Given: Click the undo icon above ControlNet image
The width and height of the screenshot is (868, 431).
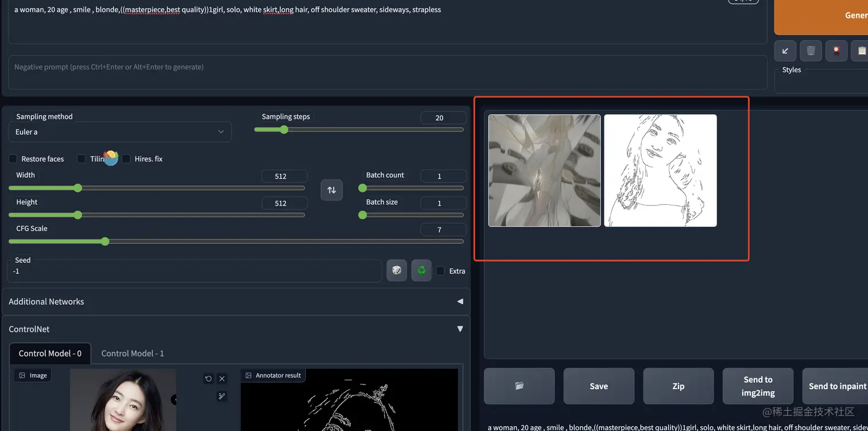Looking at the screenshot, I should 208,379.
